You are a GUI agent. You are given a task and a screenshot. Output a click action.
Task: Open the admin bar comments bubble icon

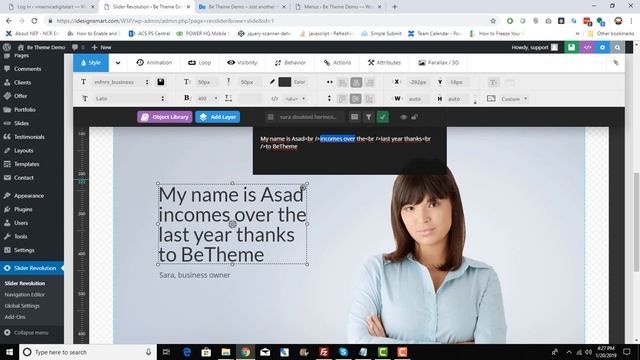75,47
